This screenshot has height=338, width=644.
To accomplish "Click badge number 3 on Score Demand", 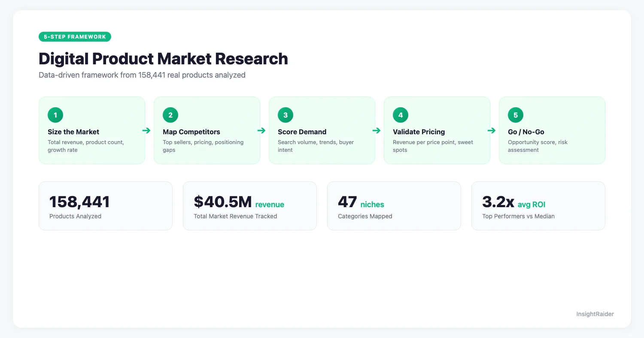I will pos(285,115).
